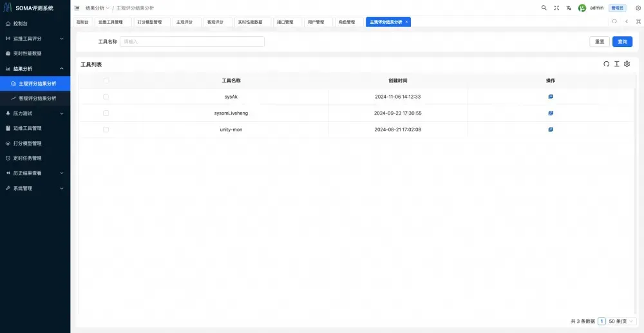644x333 pixels.
Task: Focus the 工具名称 input field
Action: coord(192,41)
